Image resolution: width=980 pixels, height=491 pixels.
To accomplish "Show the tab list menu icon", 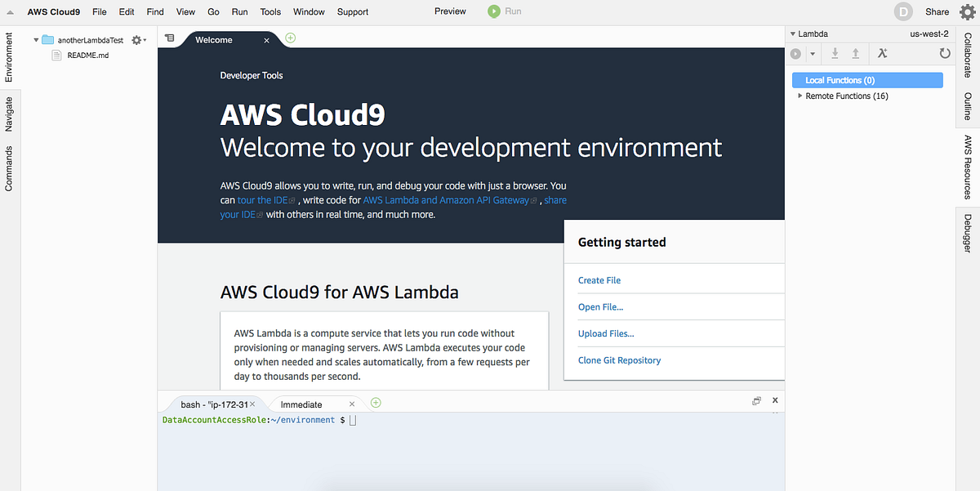I will coord(170,38).
